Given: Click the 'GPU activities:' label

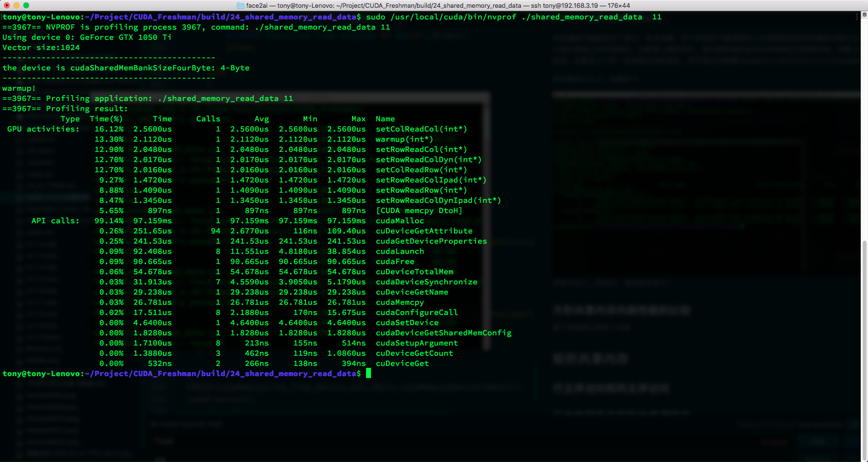Looking at the screenshot, I should (43, 129).
